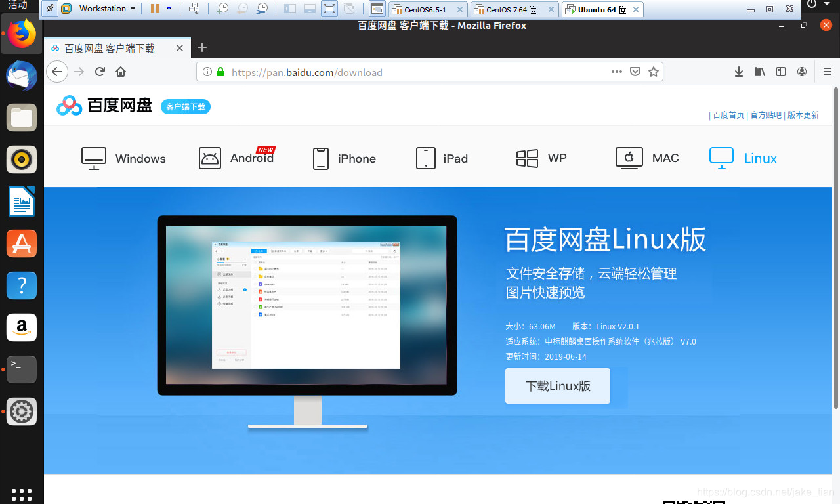The height and width of the screenshot is (504, 840).
Task: Select the WP platform tab
Action: coord(541,158)
